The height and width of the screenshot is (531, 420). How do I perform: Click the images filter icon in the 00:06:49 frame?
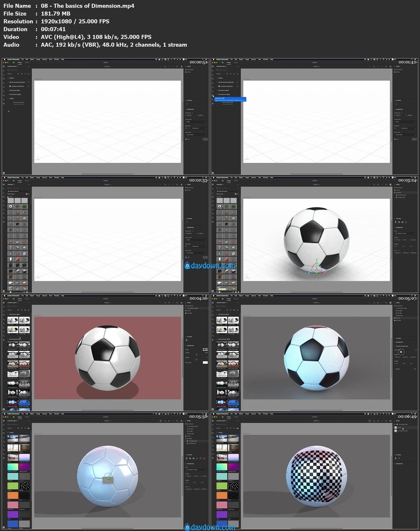pos(238,428)
